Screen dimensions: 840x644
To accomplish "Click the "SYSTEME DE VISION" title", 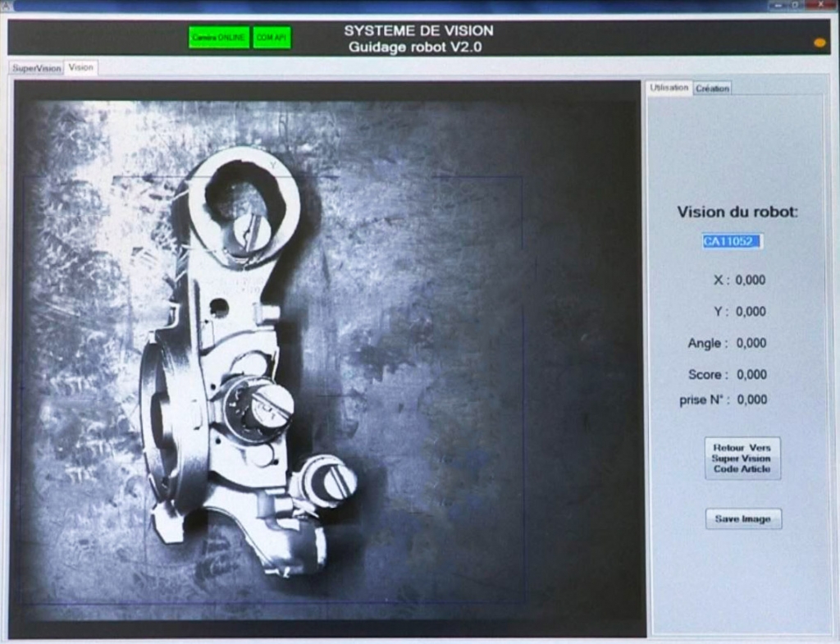I will (418, 30).
